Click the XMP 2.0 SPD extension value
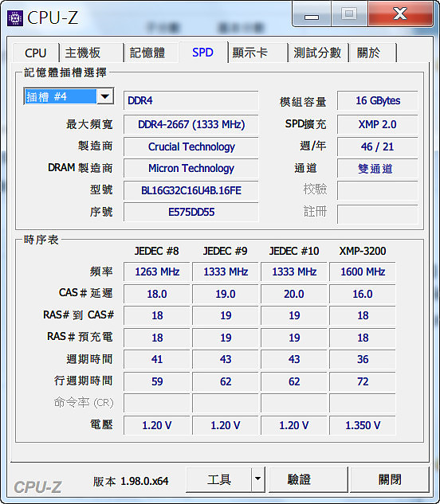This screenshot has height=504, width=440. 378,124
